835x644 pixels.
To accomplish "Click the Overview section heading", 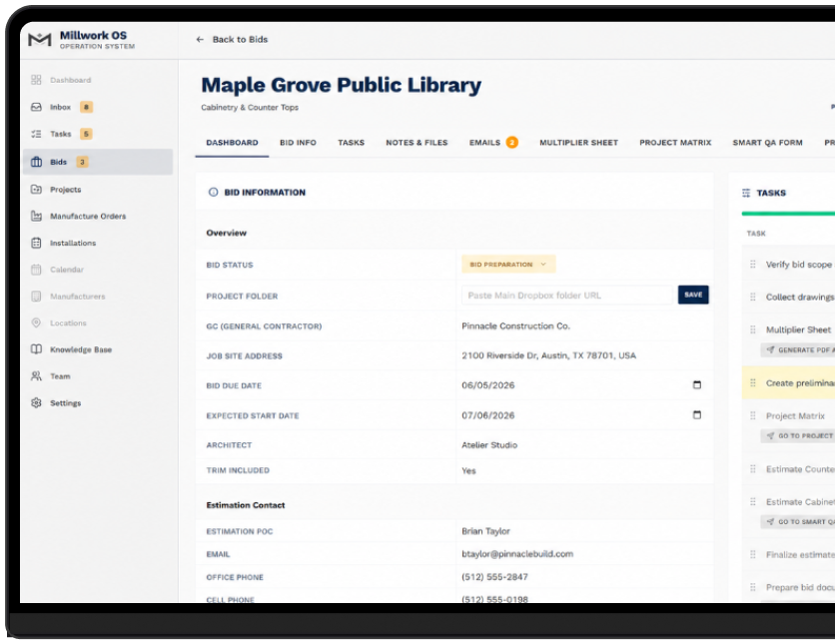I will pos(227,233).
